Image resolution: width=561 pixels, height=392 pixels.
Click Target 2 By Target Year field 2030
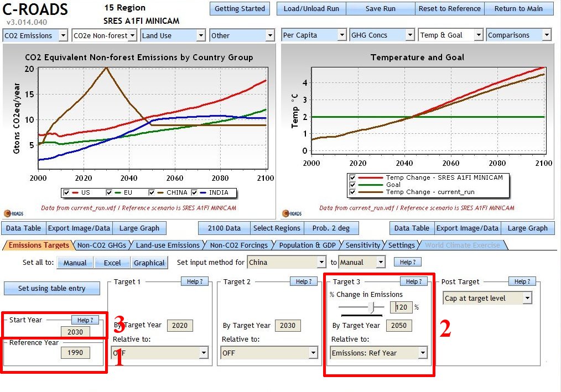[288, 326]
